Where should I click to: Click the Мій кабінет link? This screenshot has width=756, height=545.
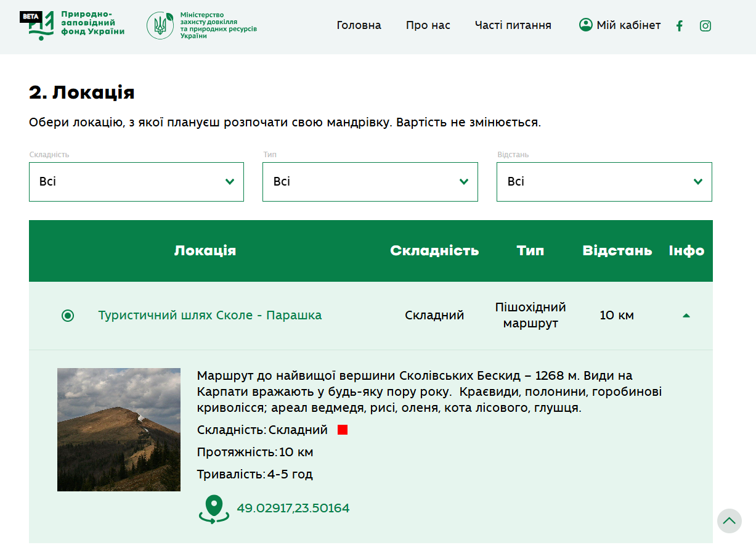[628, 25]
